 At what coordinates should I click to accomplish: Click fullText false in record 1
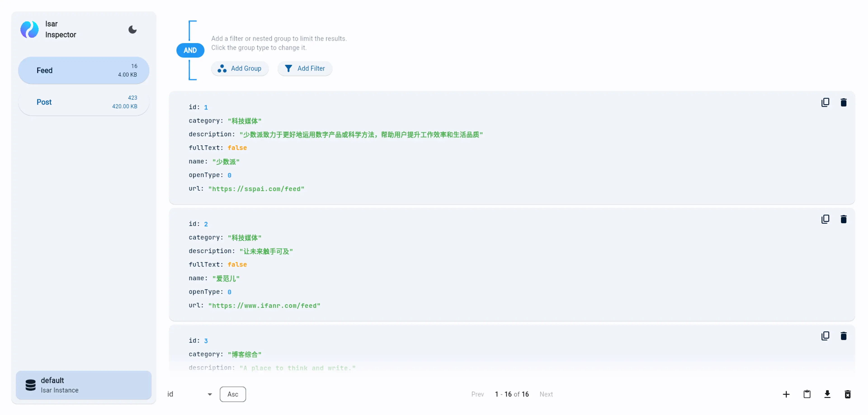tap(237, 148)
